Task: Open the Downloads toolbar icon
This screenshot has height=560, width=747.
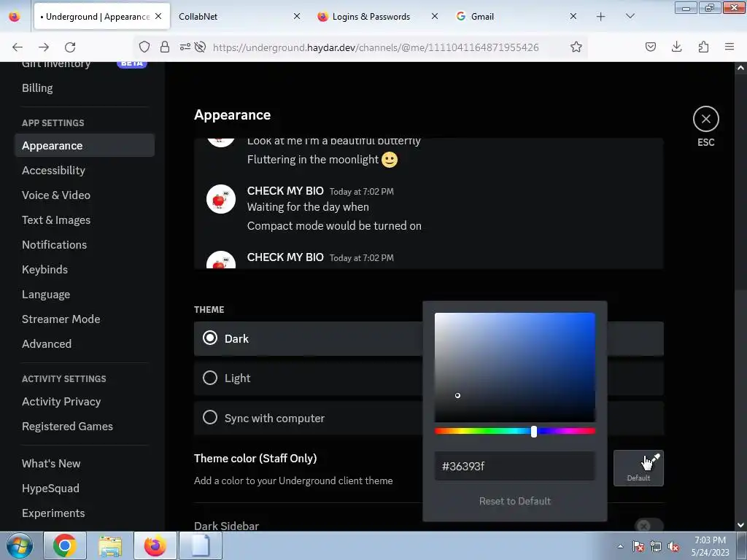Action: [676, 47]
